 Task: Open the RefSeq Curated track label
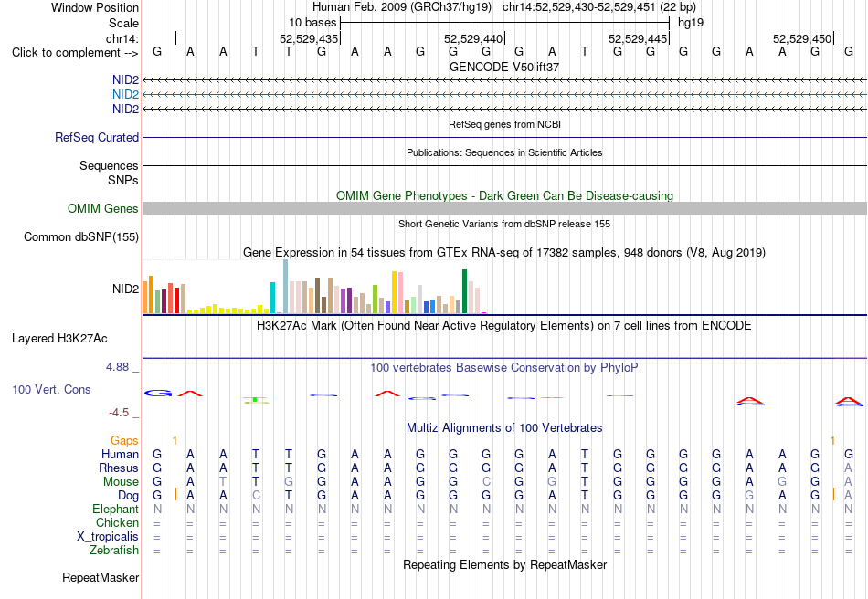point(97,137)
